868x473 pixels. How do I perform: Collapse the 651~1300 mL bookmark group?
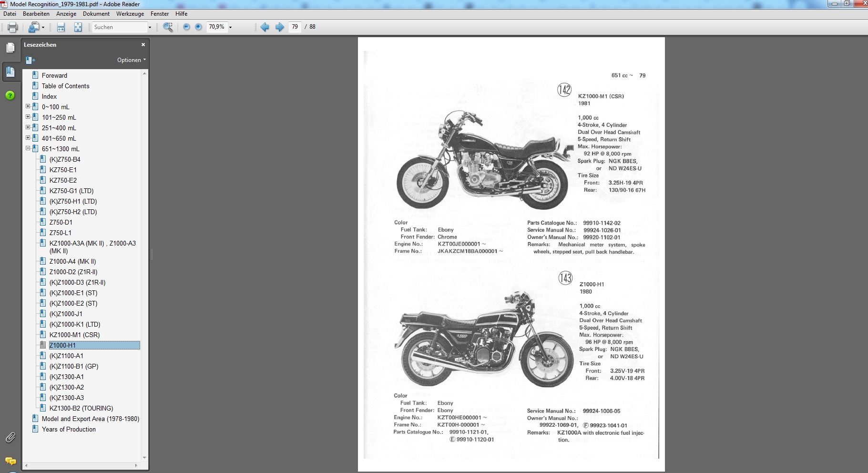point(28,149)
